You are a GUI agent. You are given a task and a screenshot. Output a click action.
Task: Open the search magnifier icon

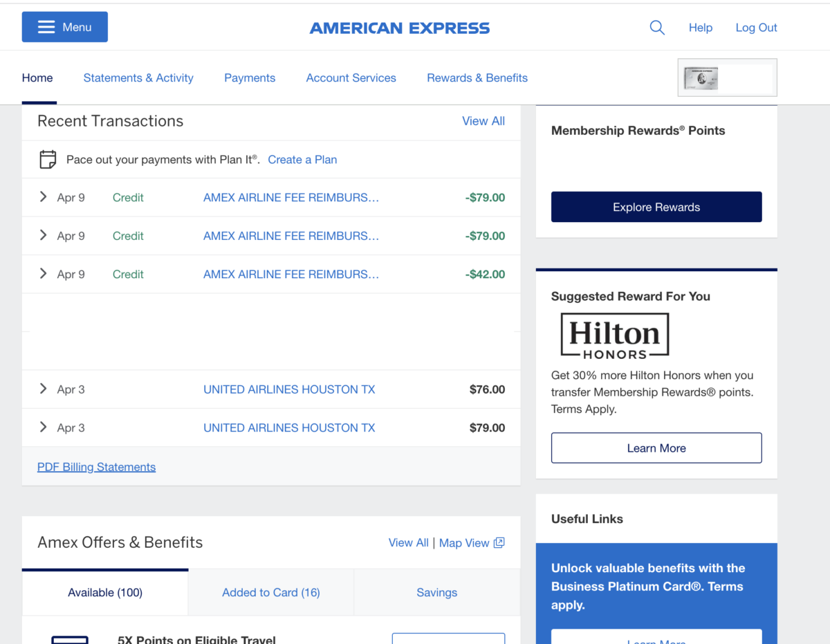point(657,28)
